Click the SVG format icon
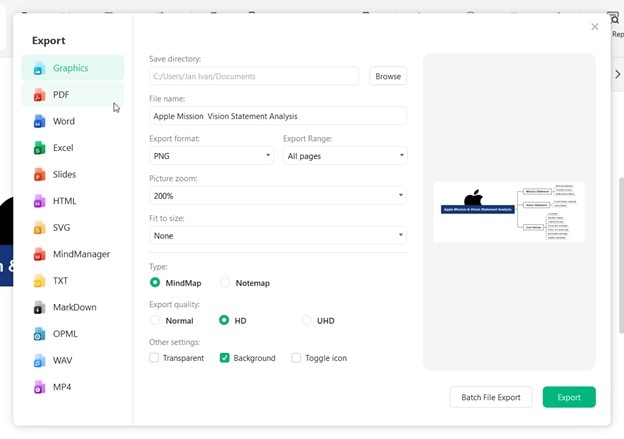 pos(39,228)
